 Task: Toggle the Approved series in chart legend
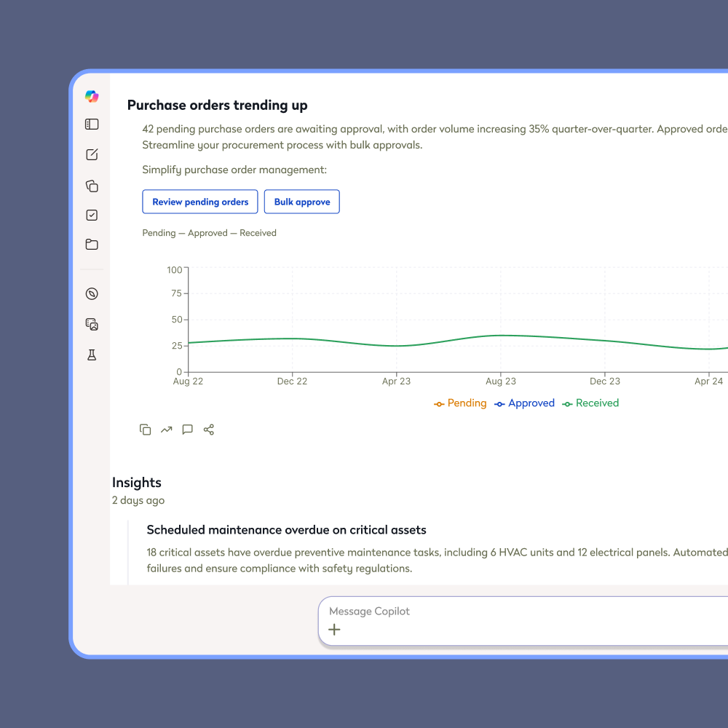[x=524, y=403]
